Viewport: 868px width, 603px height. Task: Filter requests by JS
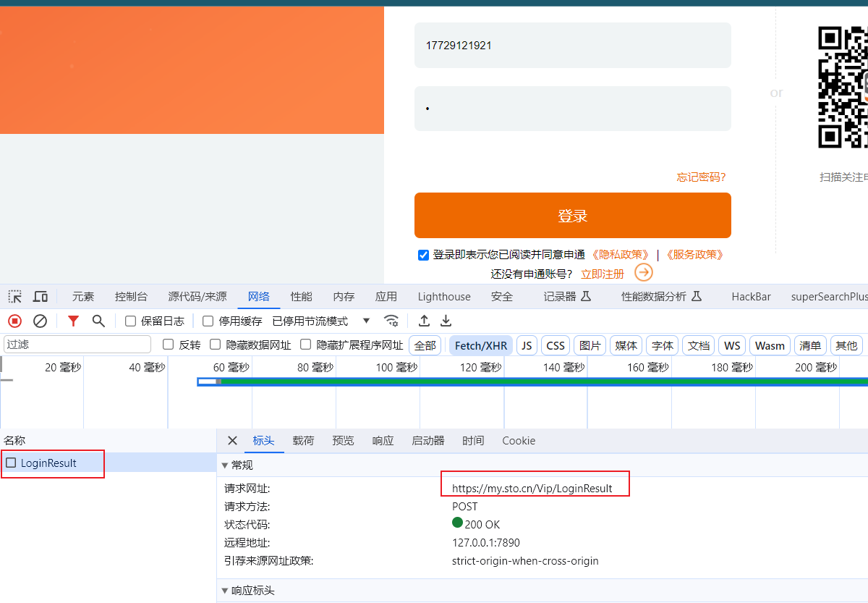[x=527, y=345]
